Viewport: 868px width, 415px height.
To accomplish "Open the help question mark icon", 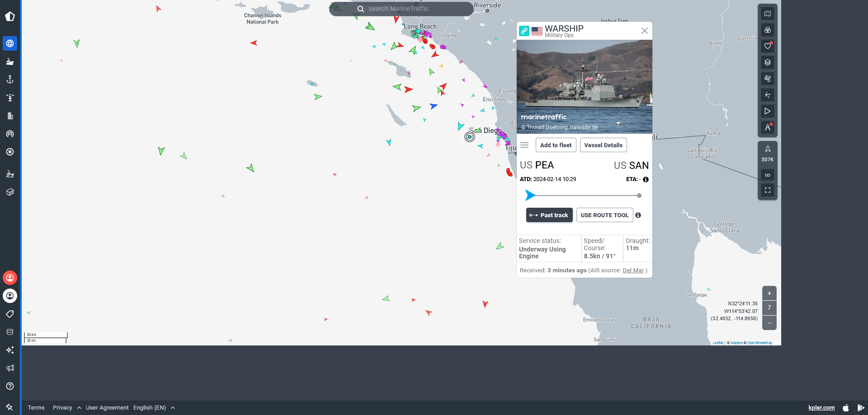I will click(x=10, y=386).
